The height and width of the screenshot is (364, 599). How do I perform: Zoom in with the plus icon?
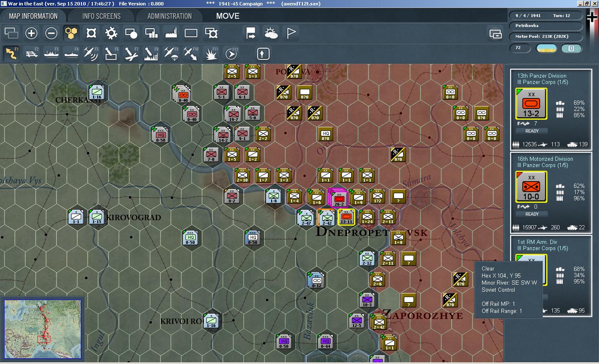31,33
